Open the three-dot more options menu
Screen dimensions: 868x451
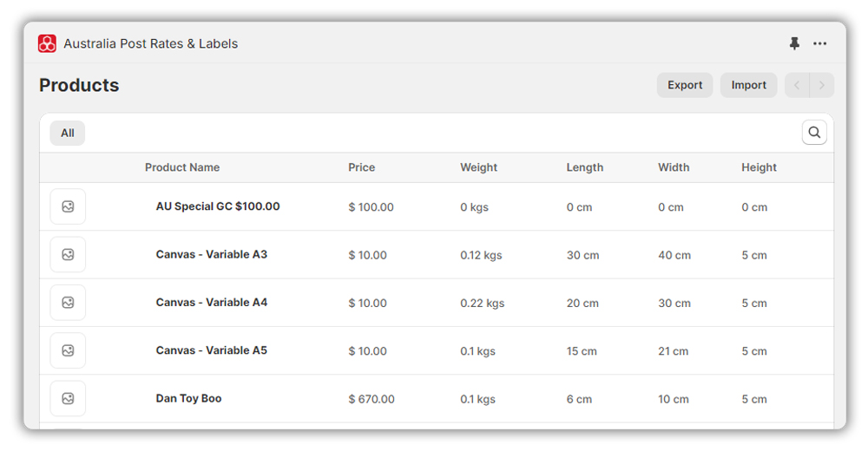tap(820, 43)
